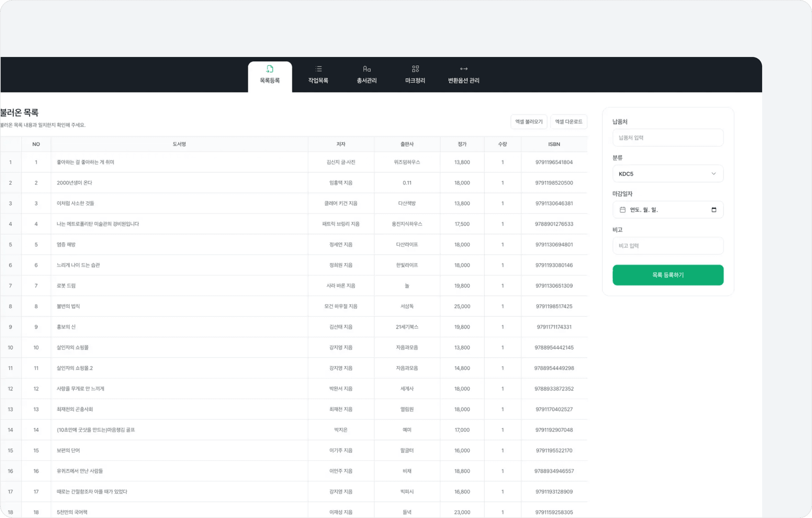Open the 마크정리 tab
The width and height of the screenshot is (812, 518).
[x=415, y=80]
